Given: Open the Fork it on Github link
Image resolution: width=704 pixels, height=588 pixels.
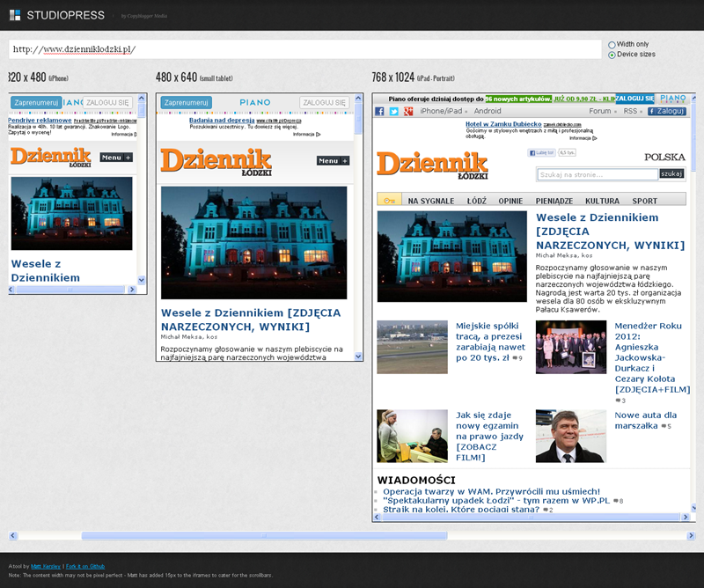Looking at the screenshot, I should (86, 566).
